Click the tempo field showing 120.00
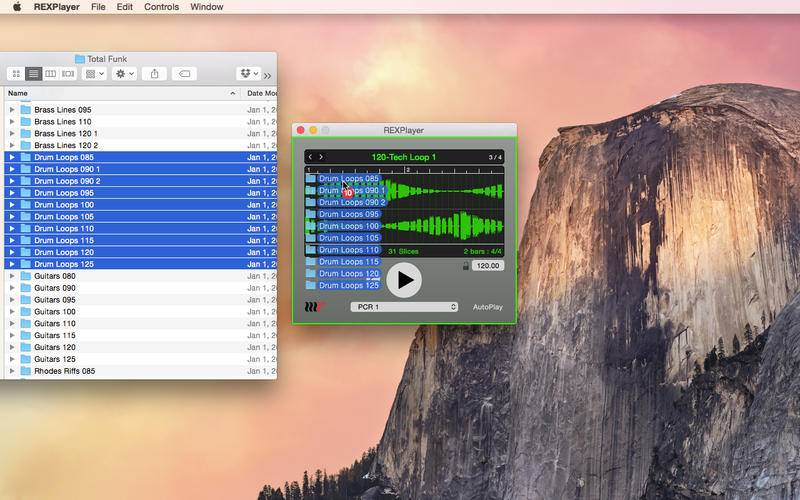Screen dimensions: 800x500 (488, 266)
